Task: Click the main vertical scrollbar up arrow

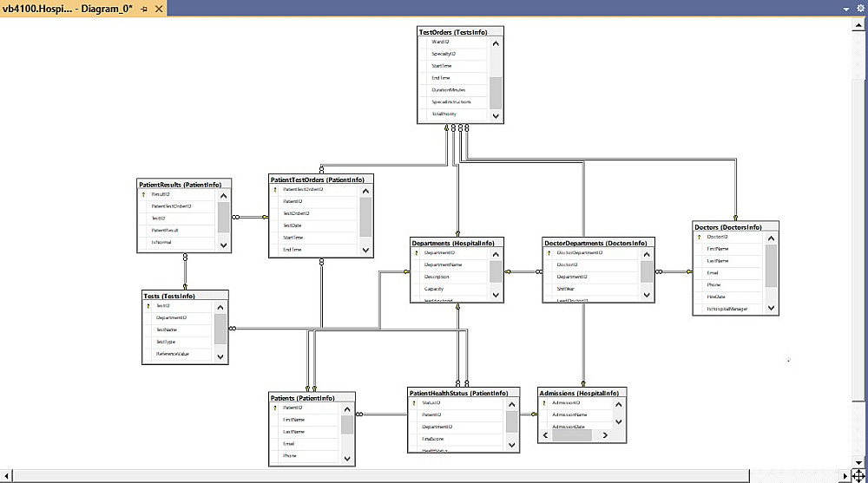Action: [x=858, y=25]
